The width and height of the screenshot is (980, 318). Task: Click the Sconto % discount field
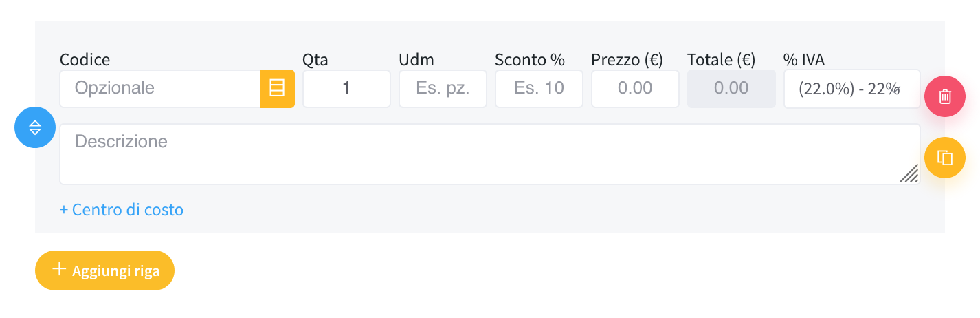539,89
